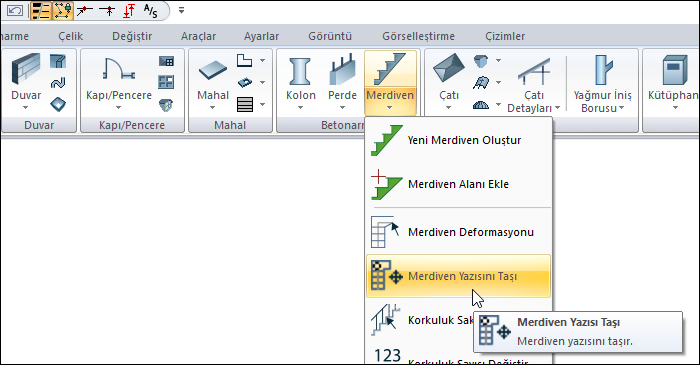The width and height of the screenshot is (700, 365).
Task: Select the Kolon column tool icon
Action: tap(300, 71)
